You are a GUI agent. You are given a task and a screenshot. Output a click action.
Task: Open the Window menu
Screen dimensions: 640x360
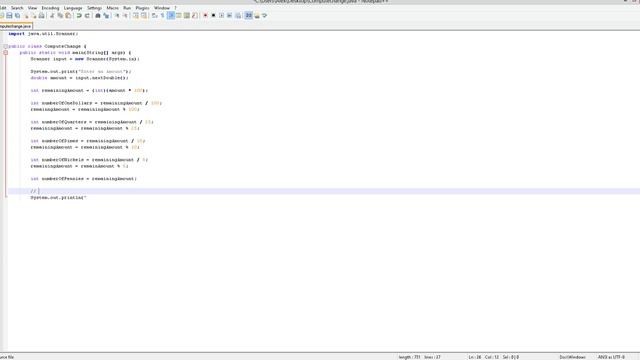tap(162, 8)
